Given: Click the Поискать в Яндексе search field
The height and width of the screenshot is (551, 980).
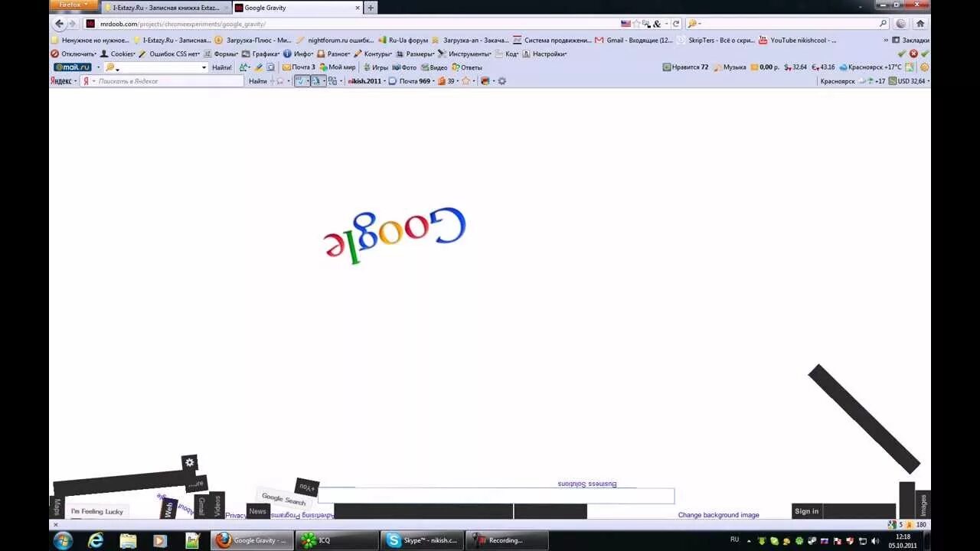Looking at the screenshot, I should tap(168, 81).
